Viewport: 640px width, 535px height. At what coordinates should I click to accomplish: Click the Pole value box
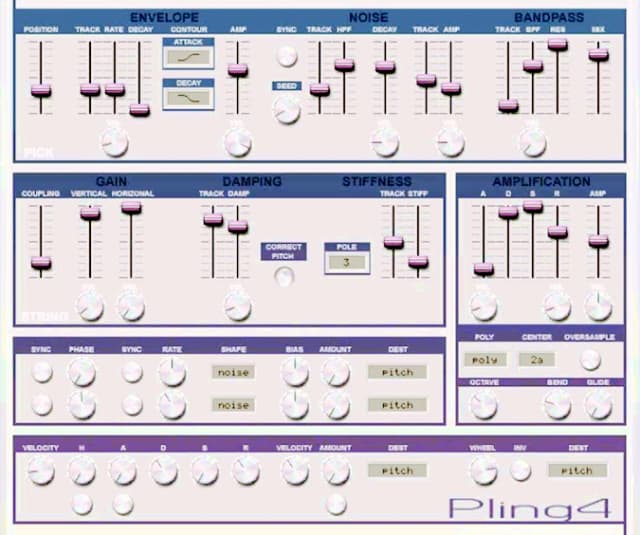346,262
